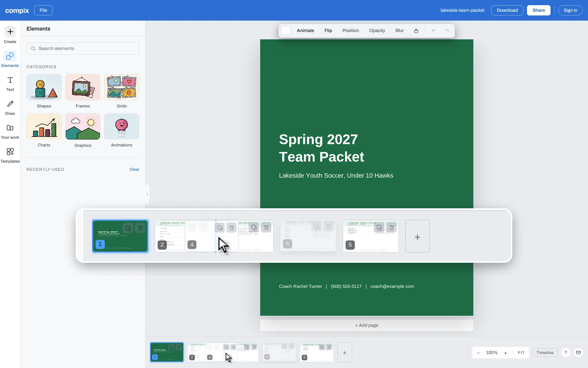Redo the action in floating toolbar

(447, 31)
